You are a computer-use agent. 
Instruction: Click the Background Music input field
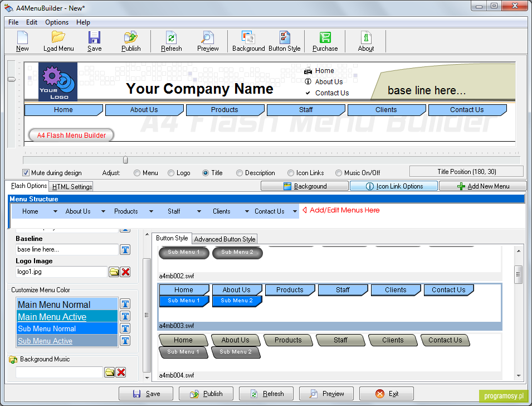60,373
